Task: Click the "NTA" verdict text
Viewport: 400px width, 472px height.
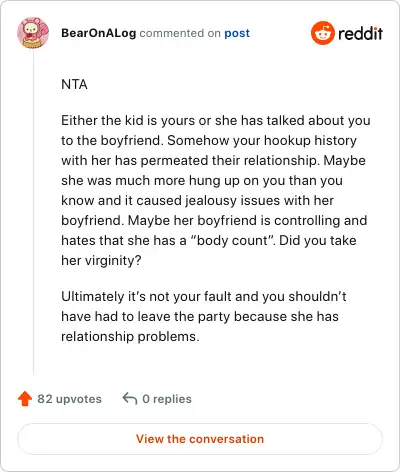Action: coord(74,84)
